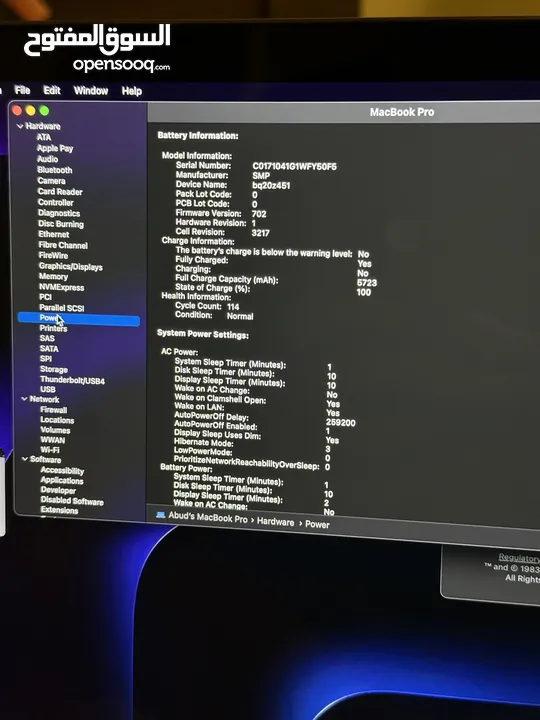Viewport: 540px width, 720px height.
Task: Select the highlighted Power item
Action: click(79, 319)
